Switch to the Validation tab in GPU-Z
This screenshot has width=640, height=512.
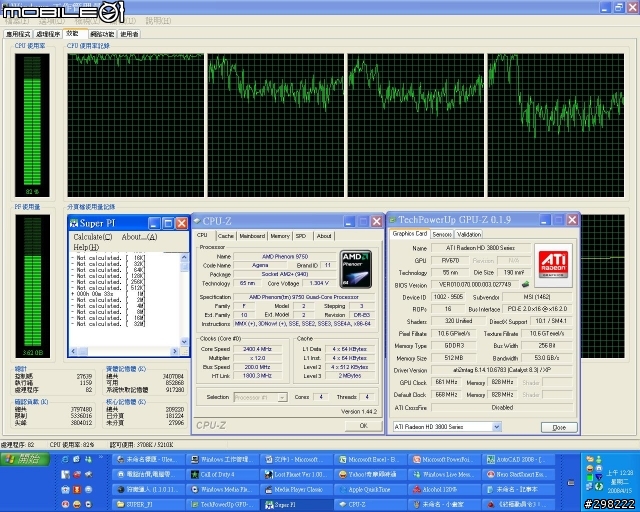469,234
